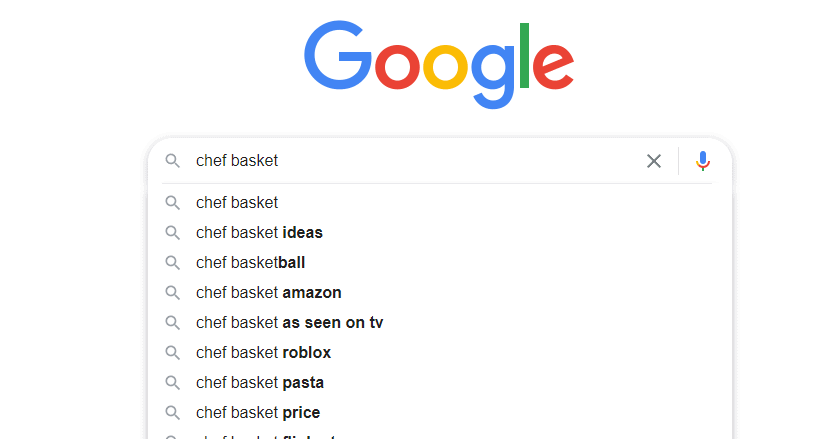Clear the search box with the X icon
Viewport: 814px width, 439px height.
[654, 161]
